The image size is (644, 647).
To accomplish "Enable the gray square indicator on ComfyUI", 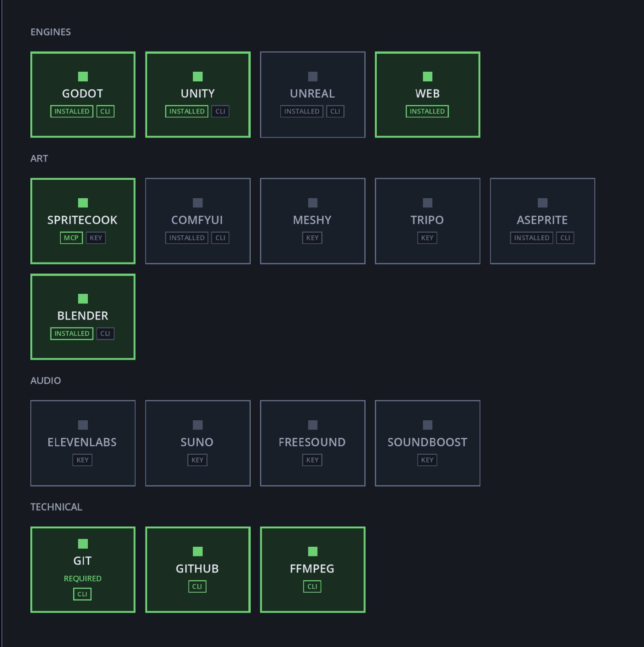I will (198, 203).
